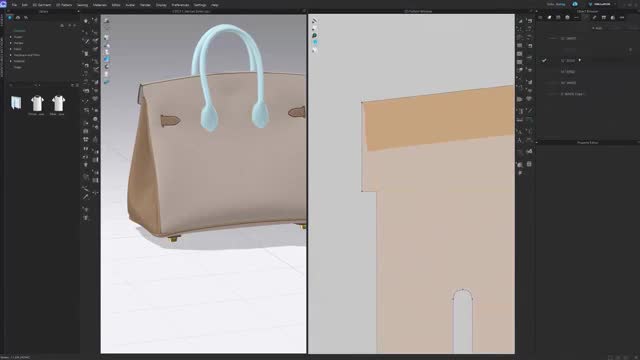Click the Object Browser panel title
The height and width of the screenshot is (360, 640).
pos(588,11)
